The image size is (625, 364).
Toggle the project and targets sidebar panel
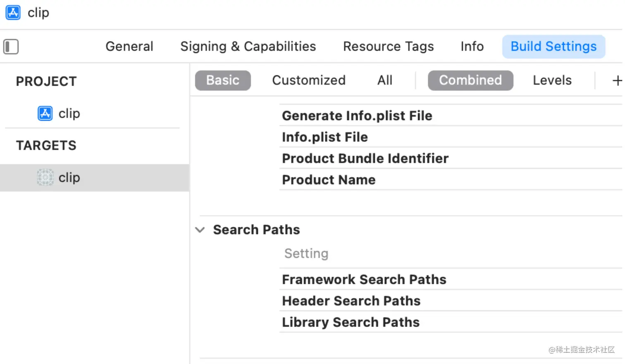pyautogui.click(x=11, y=47)
